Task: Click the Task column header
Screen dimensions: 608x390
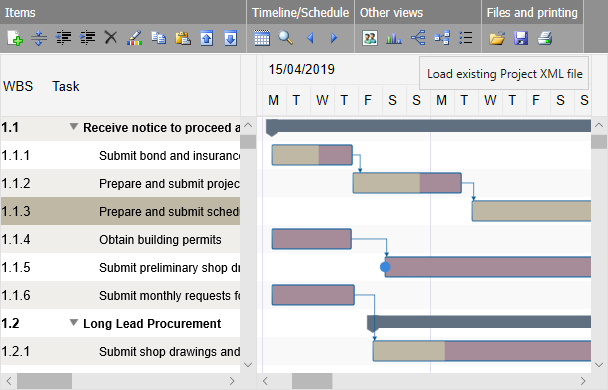Action: coord(66,86)
